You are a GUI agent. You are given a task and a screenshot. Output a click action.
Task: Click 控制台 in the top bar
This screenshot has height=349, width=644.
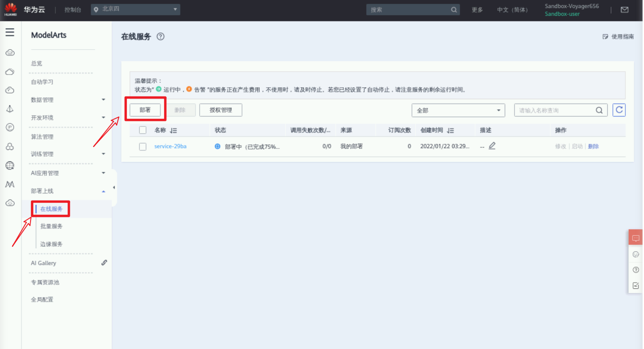click(x=73, y=10)
